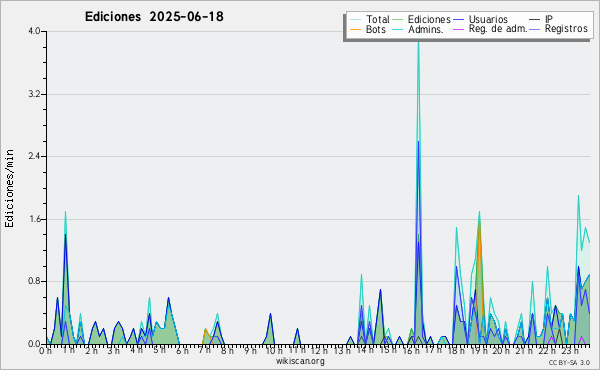Click the '0 h' x-axis label

pos(46,351)
